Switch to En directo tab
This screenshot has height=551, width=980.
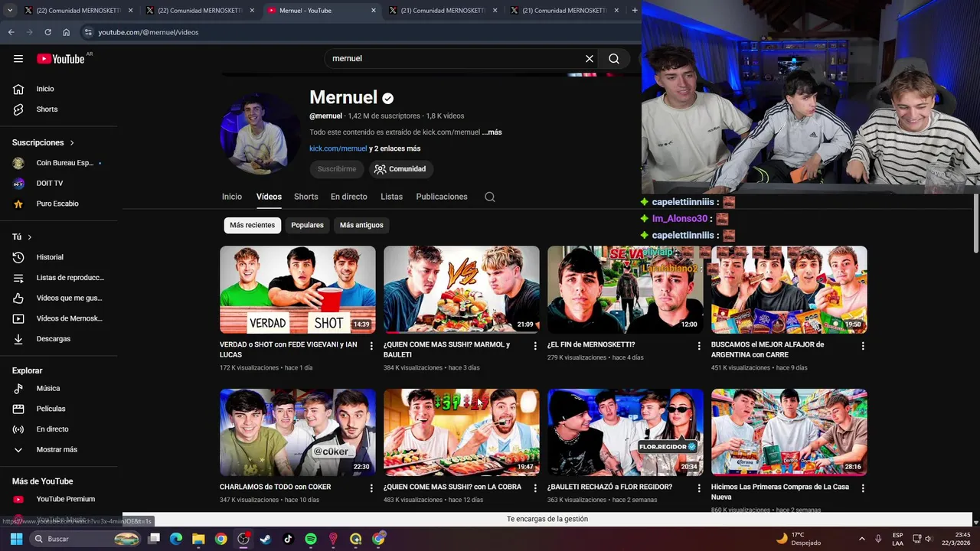(x=349, y=197)
